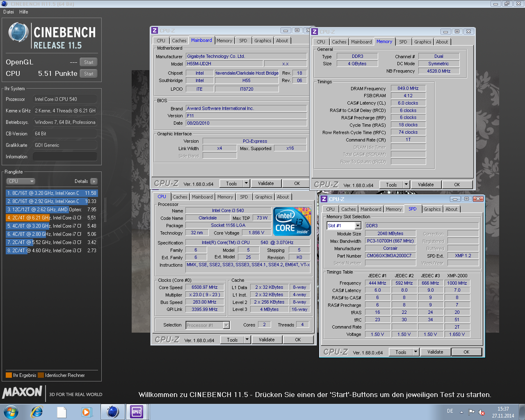Select the CPU-Z taskbar icon
The width and height of the screenshot is (525, 420).
pos(137,411)
